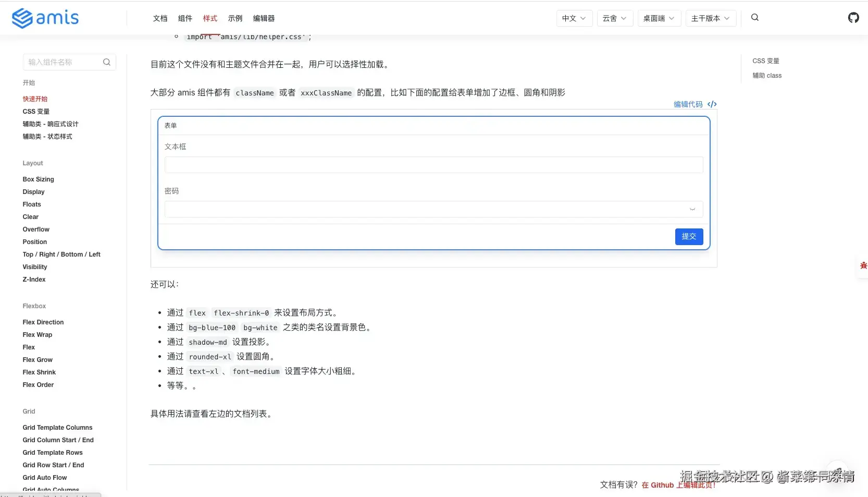Click the bug feedback icon at right edge
The width and height of the screenshot is (868, 497).
coord(863,265)
